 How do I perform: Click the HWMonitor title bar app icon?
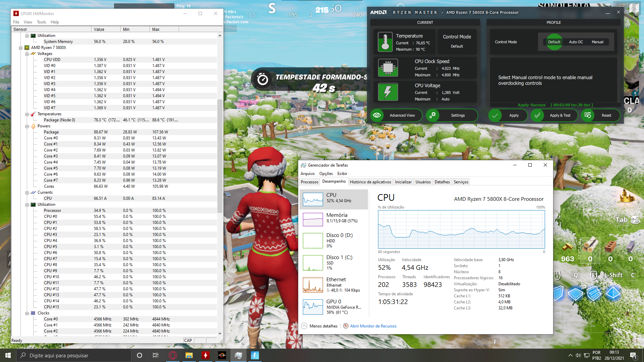click(x=16, y=13)
